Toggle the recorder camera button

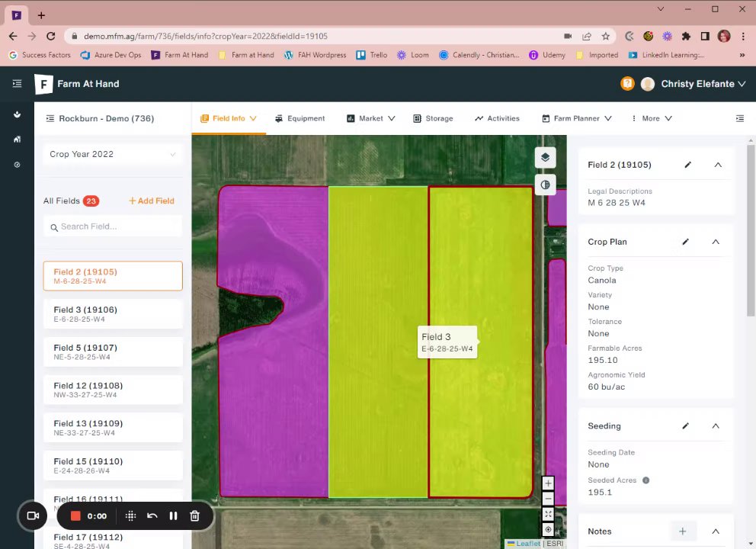click(33, 515)
